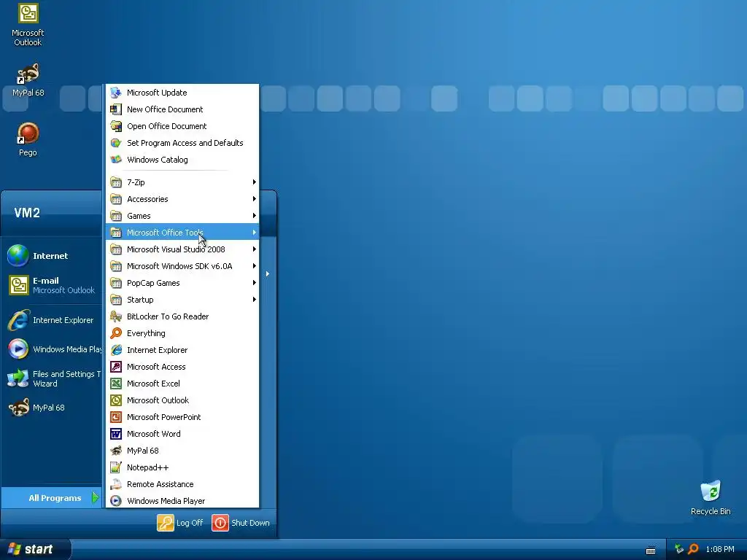Open the Recycle Bin

pos(711,497)
